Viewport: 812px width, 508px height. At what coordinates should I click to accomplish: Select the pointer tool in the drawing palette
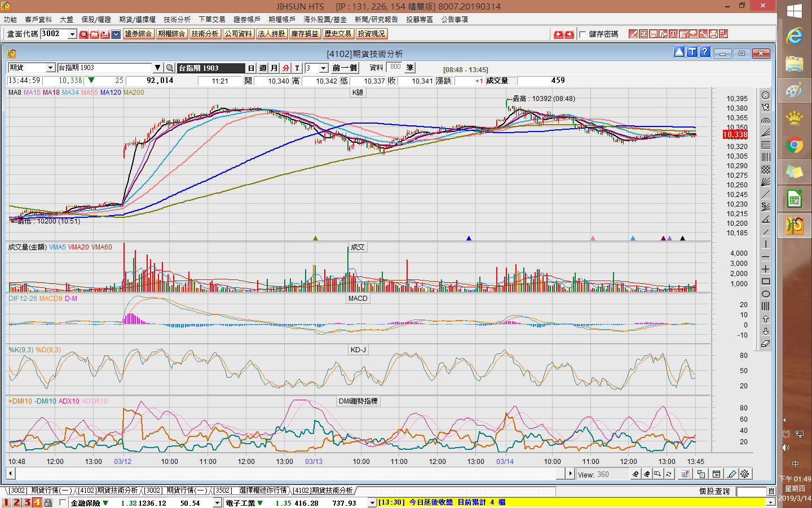click(765, 107)
